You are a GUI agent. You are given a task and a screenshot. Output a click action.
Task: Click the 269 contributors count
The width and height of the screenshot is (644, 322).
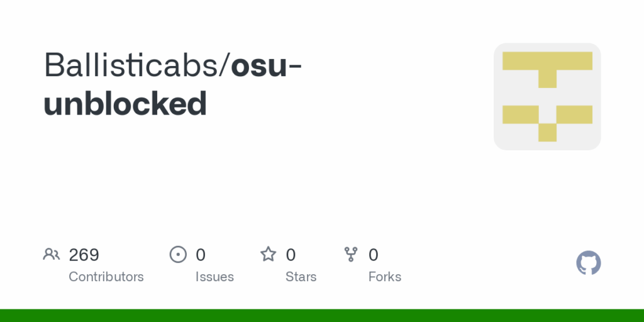pyautogui.click(x=84, y=255)
